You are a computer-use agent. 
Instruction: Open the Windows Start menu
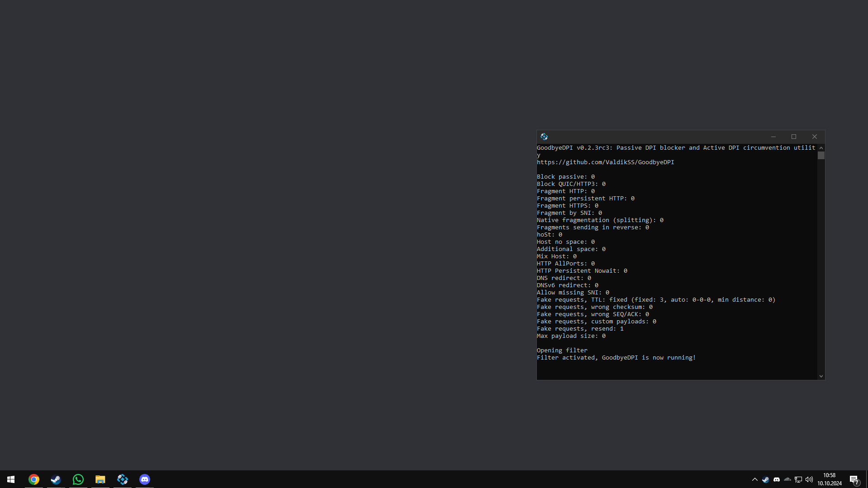(11, 479)
